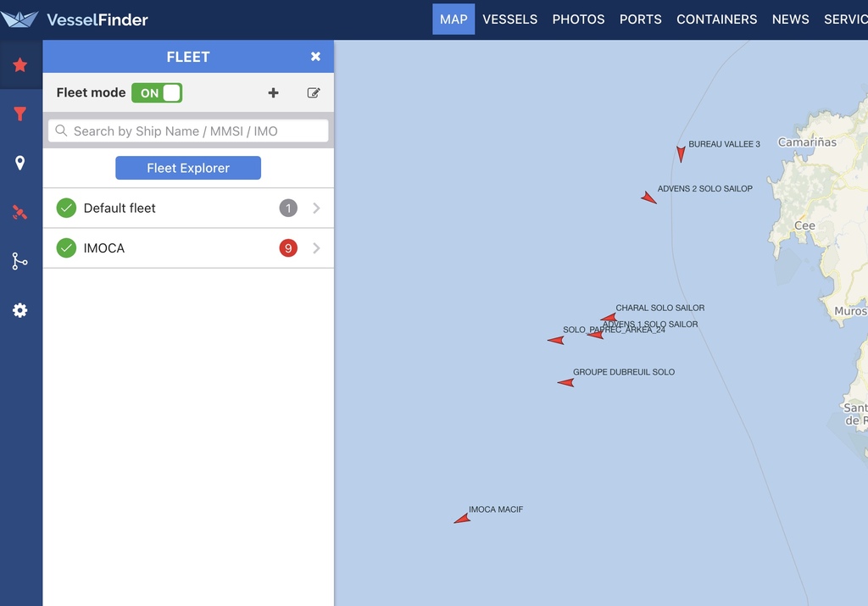Screen dimensions: 868x606
Task: Click the ship name search field
Action: pos(188,131)
